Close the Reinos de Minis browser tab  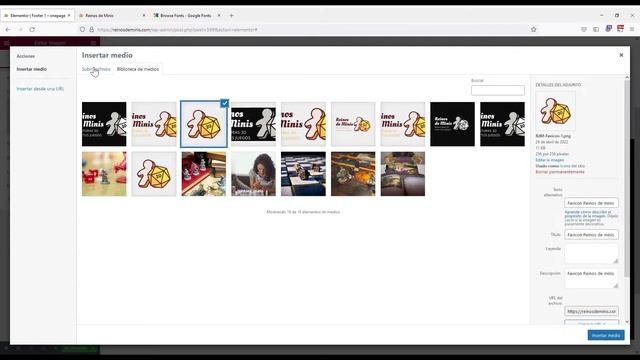pyautogui.click(x=144, y=16)
